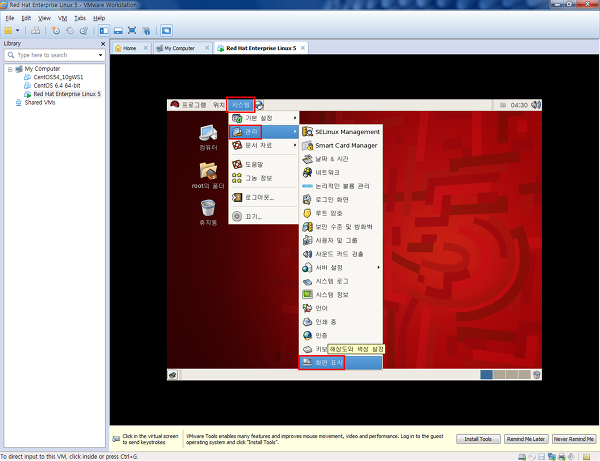Click the 시스템 menu in GNOME panel
The image size is (600, 461).
pyautogui.click(x=240, y=105)
